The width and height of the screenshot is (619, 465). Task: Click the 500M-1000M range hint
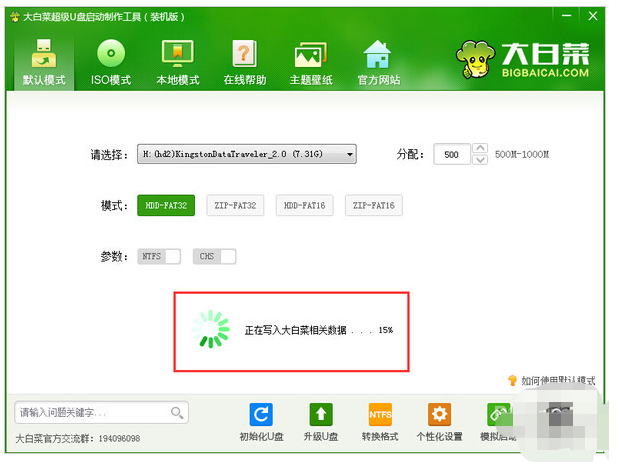click(x=522, y=154)
